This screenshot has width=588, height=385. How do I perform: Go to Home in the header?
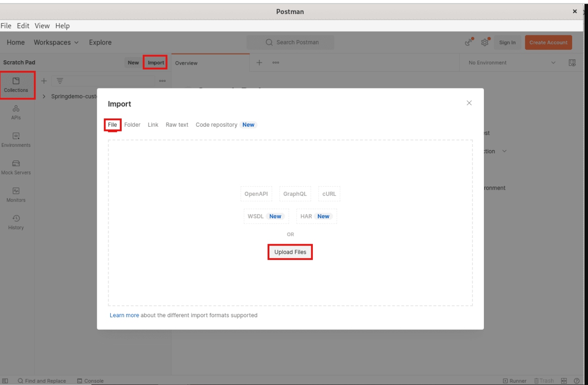pos(16,42)
